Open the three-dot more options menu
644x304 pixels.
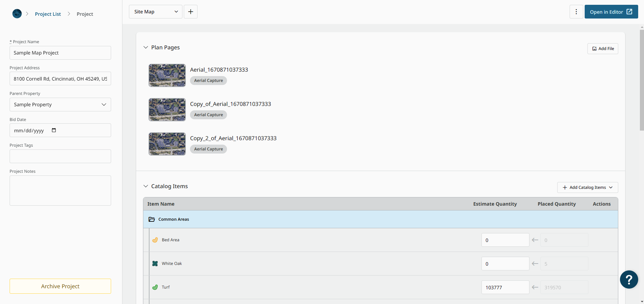coord(576,12)
